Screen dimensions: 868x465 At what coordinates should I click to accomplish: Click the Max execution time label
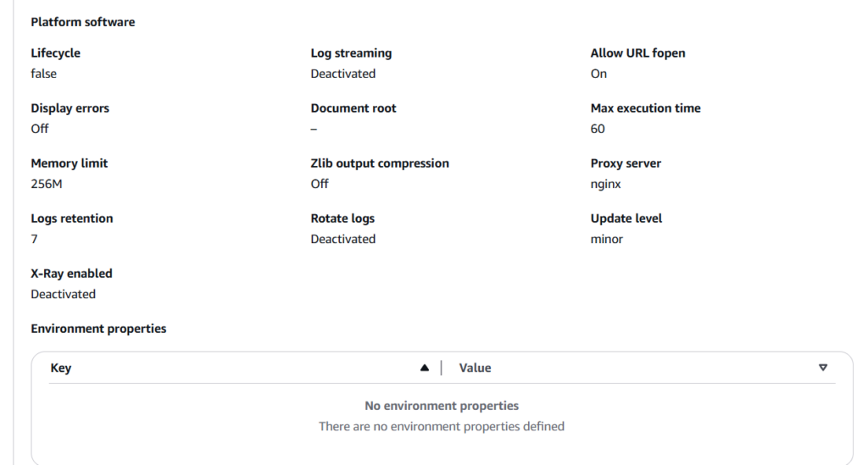coord(645,108)
